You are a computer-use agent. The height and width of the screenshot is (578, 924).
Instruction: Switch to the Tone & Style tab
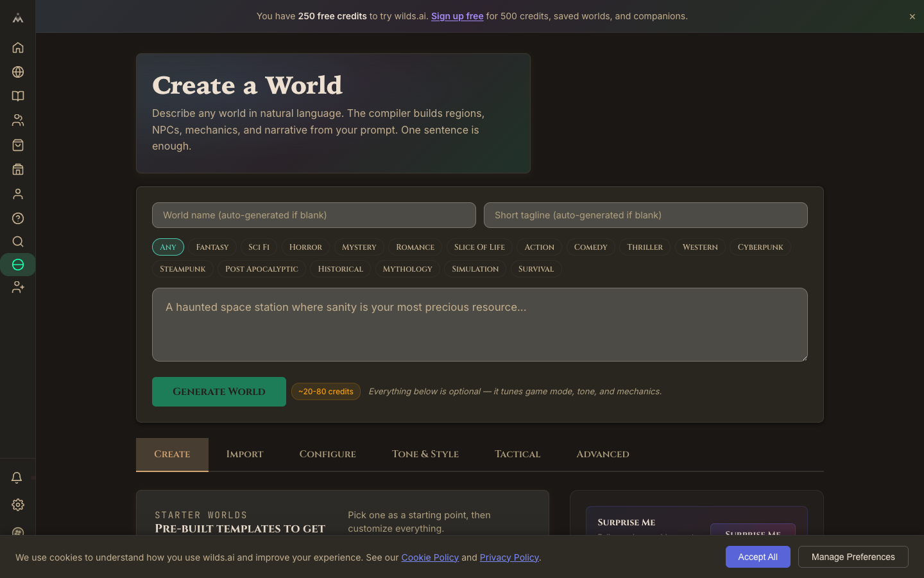click(425, 455)
